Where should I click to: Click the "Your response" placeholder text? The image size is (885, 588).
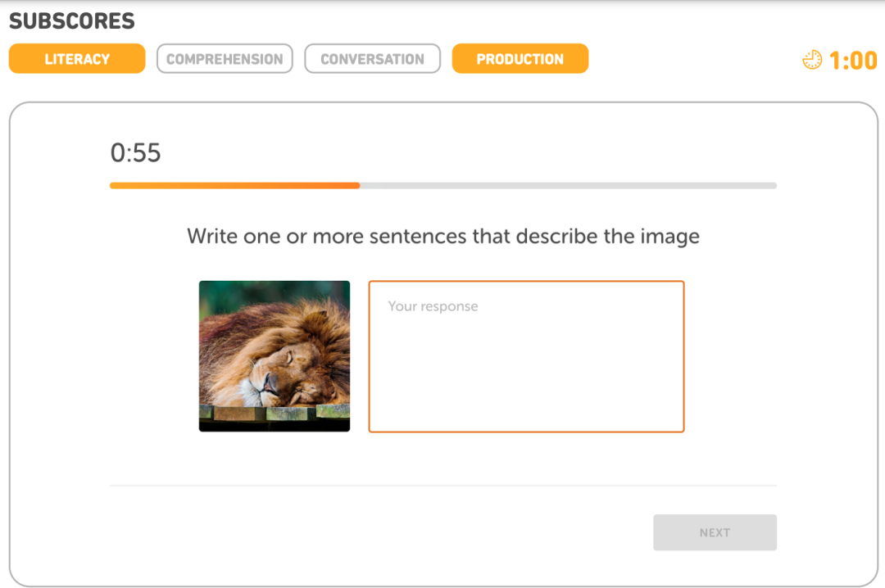(433, 306)
